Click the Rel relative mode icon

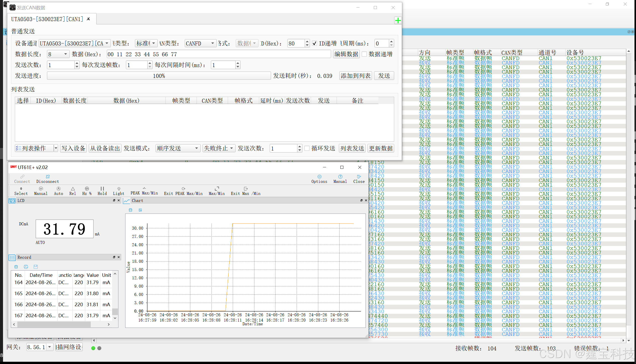tap(73, 189)
